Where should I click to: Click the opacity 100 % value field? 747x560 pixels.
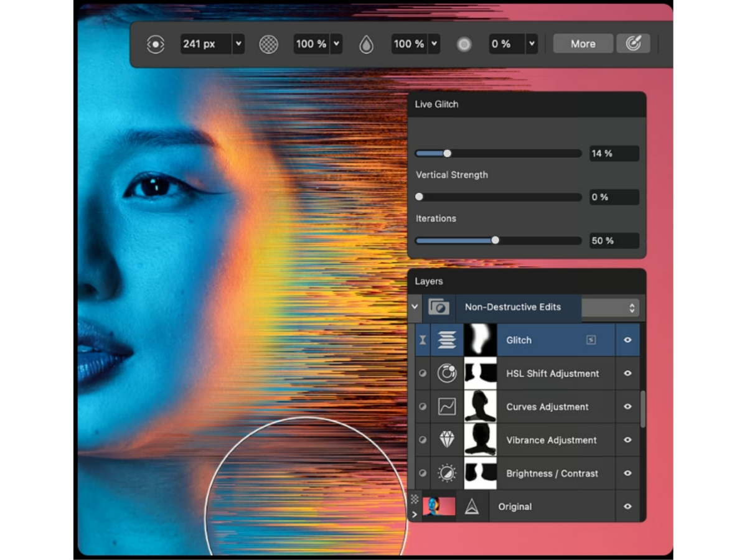tap(312, 44)
